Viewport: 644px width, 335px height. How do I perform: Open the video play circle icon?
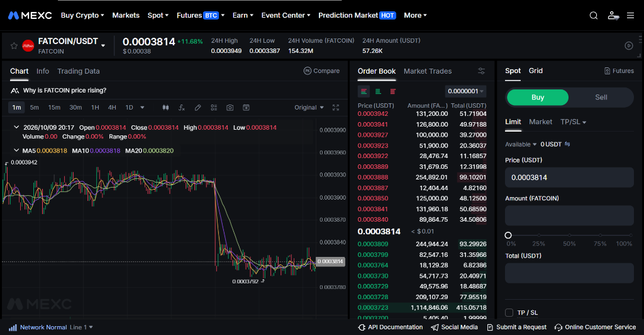point(629,45)
